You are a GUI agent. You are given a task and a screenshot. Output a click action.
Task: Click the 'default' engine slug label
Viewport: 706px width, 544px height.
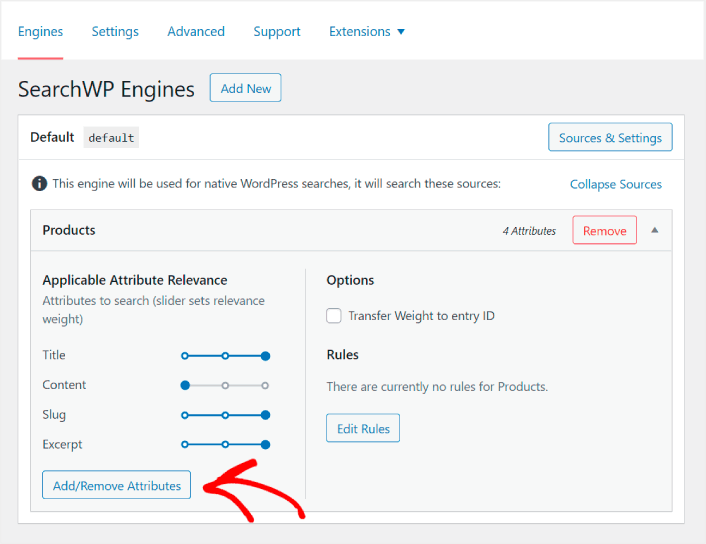(111, 137)
